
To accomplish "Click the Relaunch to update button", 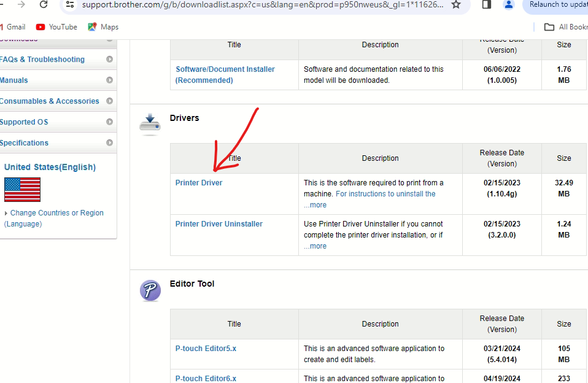I will tap(557, 4).
